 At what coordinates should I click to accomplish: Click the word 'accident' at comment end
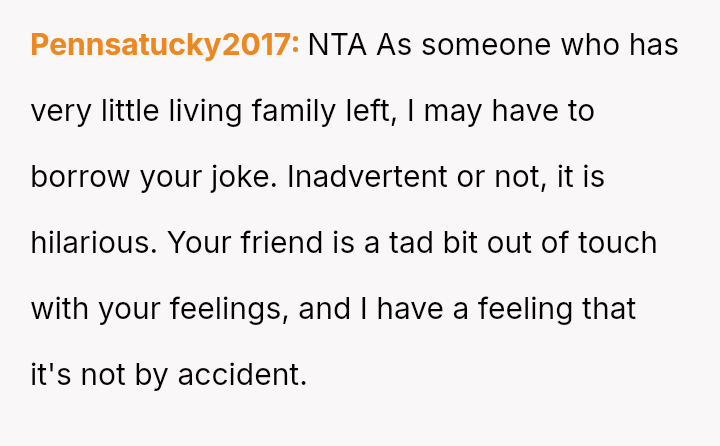[x=241, y=374]
